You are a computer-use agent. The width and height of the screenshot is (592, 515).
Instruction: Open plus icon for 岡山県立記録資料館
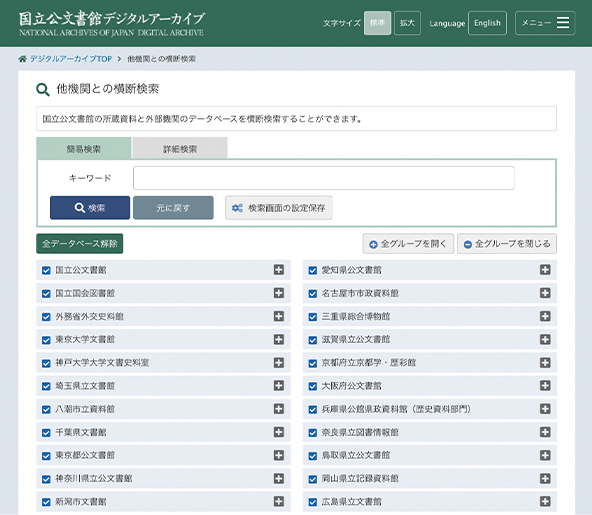545,478
